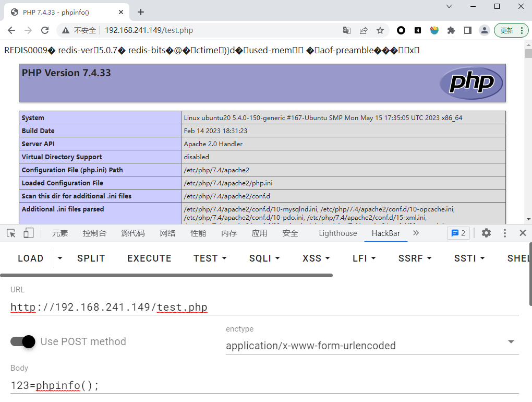Switch to the 安全 DevTools tab
This screenshot has width=532, height=402.
click(290, 233)
